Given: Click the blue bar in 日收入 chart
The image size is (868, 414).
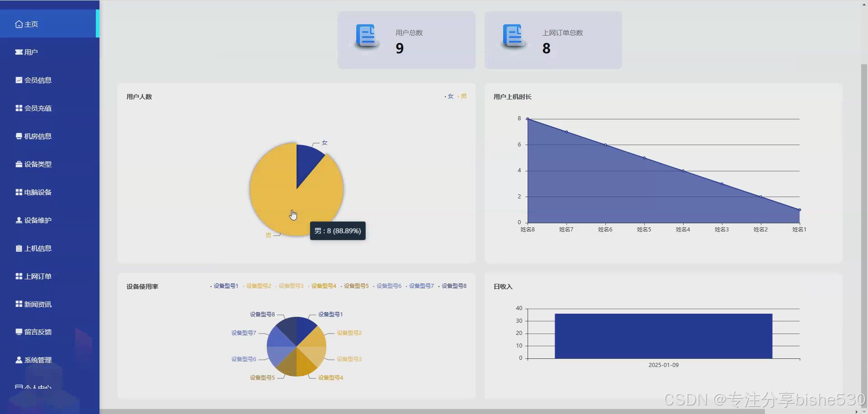Looking at the screenshot, I should [664, 336].
